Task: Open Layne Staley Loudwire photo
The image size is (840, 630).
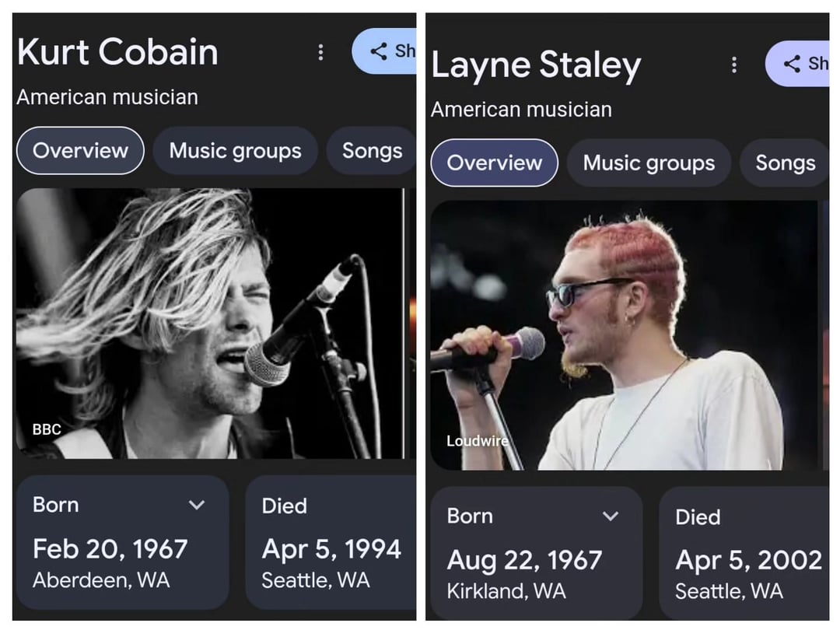Action: coord(624,334)
